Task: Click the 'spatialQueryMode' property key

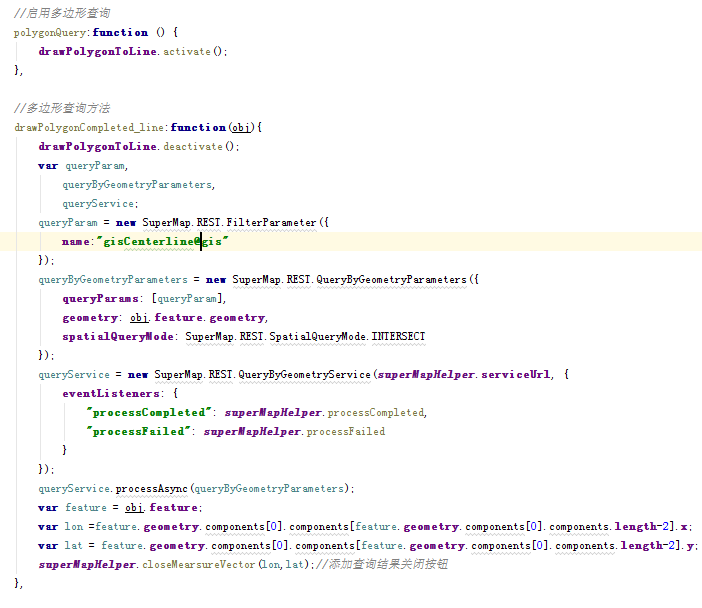Action: tap(118, 336)
